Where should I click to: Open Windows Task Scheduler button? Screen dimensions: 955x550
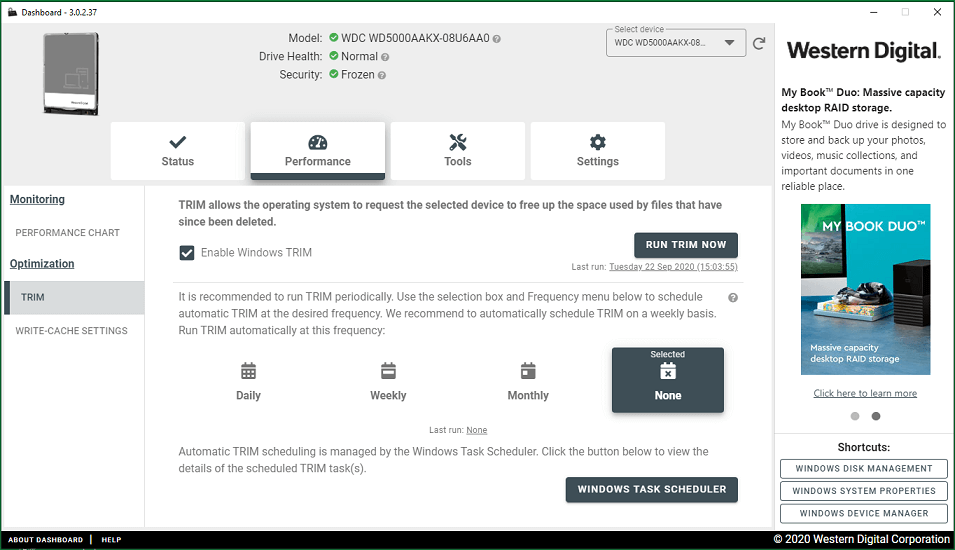[652, 490]
